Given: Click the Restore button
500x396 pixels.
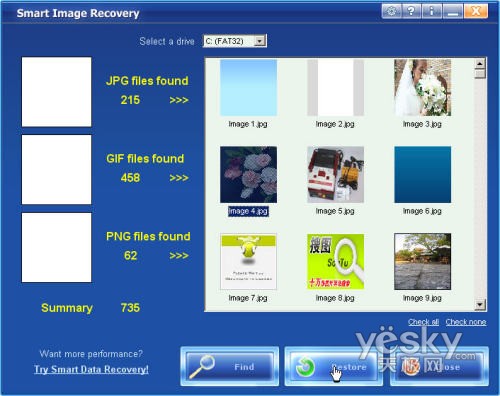Looking at the screenshot, I should click(333, 367).
